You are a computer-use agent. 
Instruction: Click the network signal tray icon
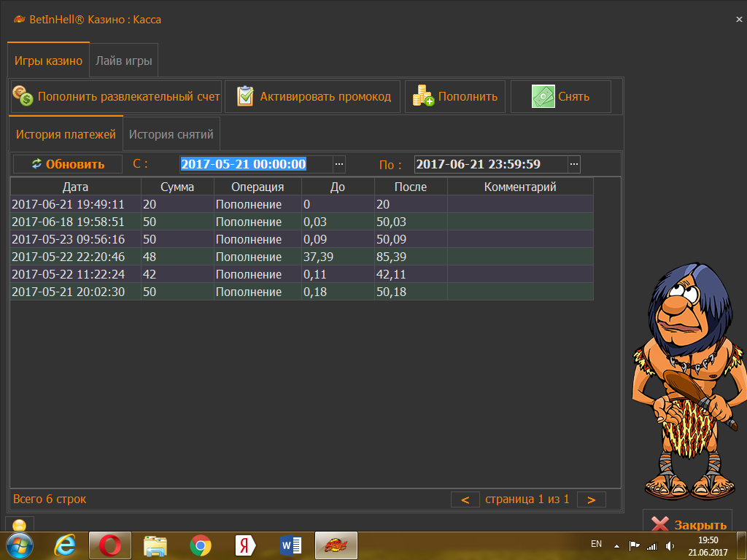click(x=651, y=546)
